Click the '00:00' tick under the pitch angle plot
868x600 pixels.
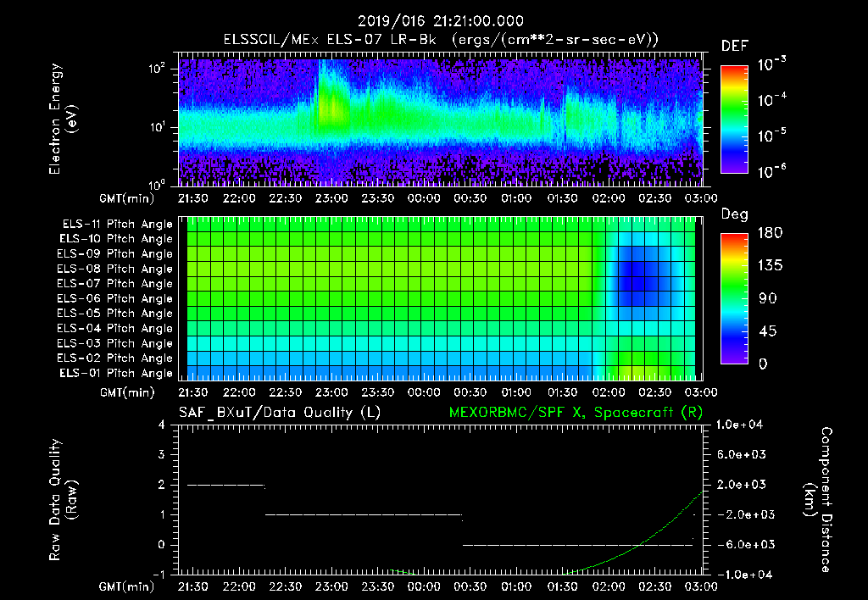coord(424,393)
